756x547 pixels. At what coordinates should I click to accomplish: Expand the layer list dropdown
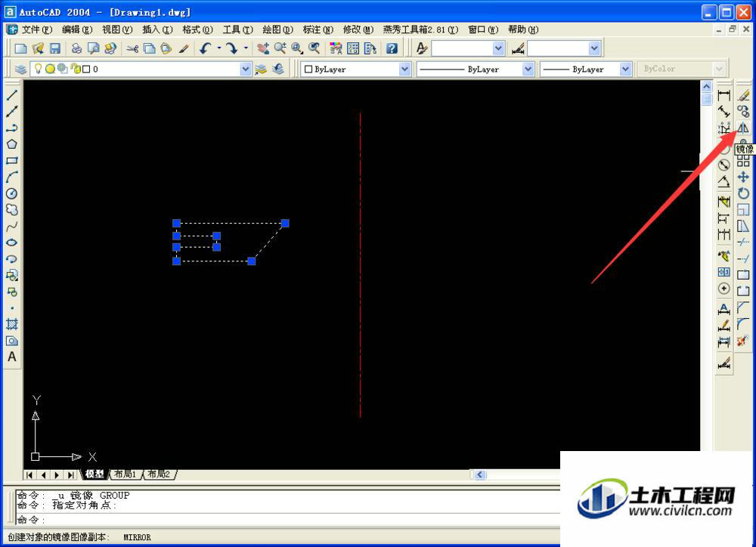click(246, 69)
